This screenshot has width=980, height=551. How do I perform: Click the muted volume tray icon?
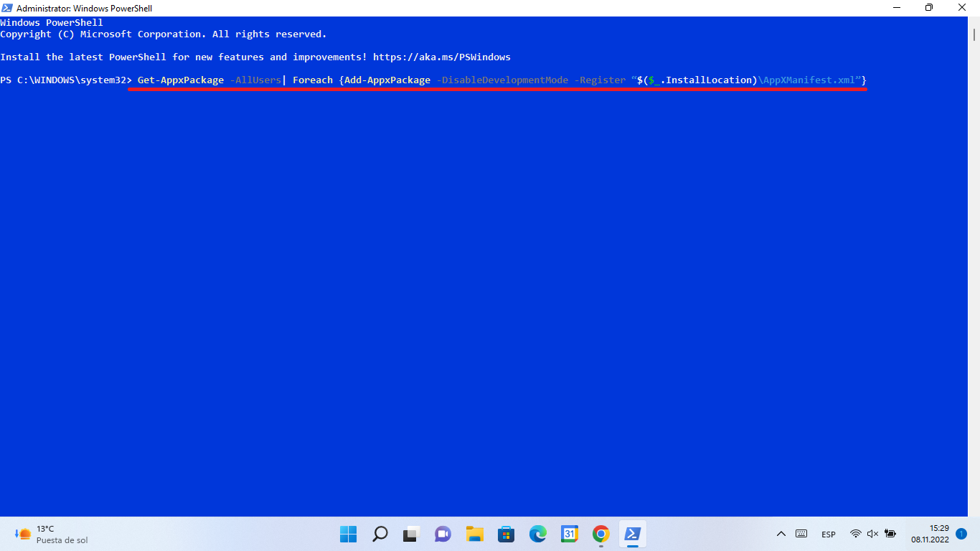click(x=872, y=534)
